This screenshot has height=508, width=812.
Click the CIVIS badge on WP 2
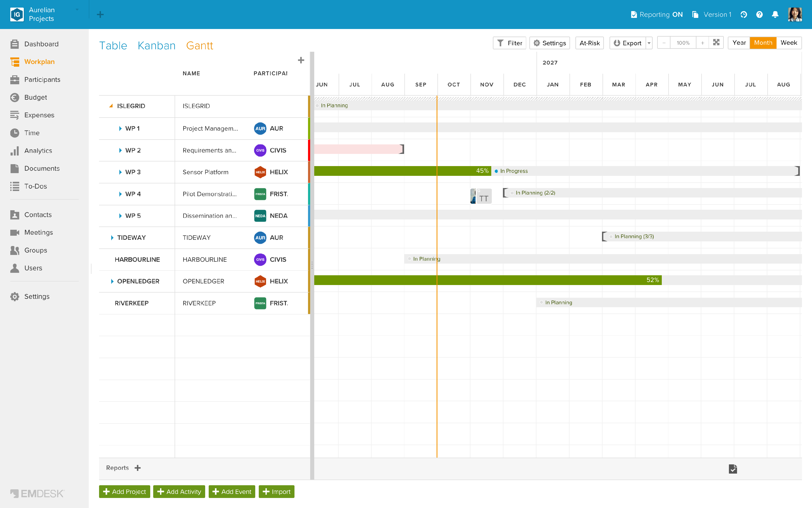coord(260,151)
